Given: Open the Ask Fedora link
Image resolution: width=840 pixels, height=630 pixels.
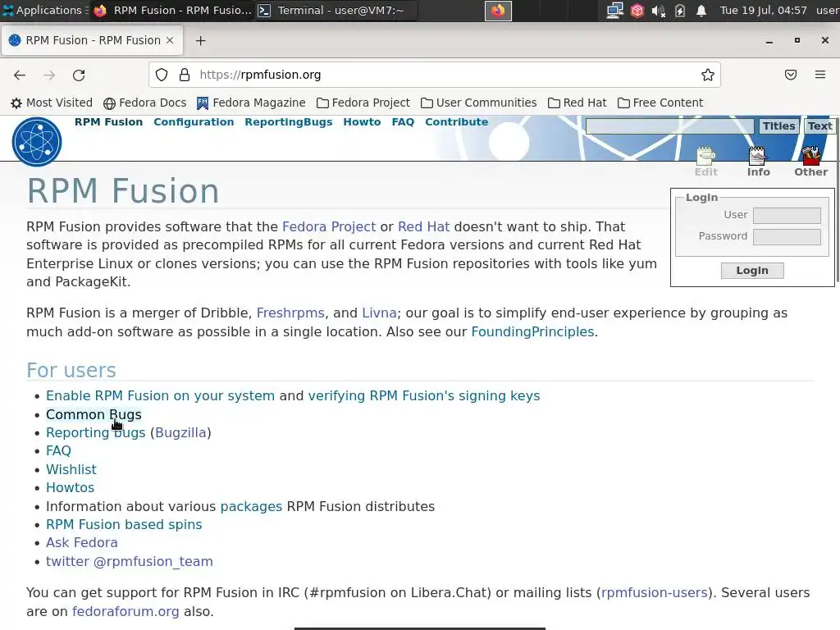Looking at the screenshot, I should (81, 543).
